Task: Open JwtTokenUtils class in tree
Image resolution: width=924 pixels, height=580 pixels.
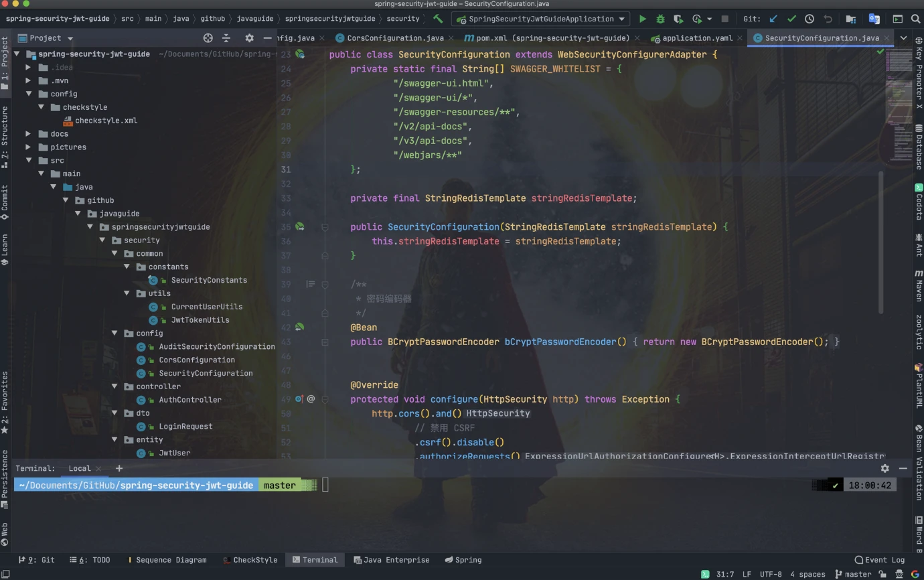Action: 200,319
